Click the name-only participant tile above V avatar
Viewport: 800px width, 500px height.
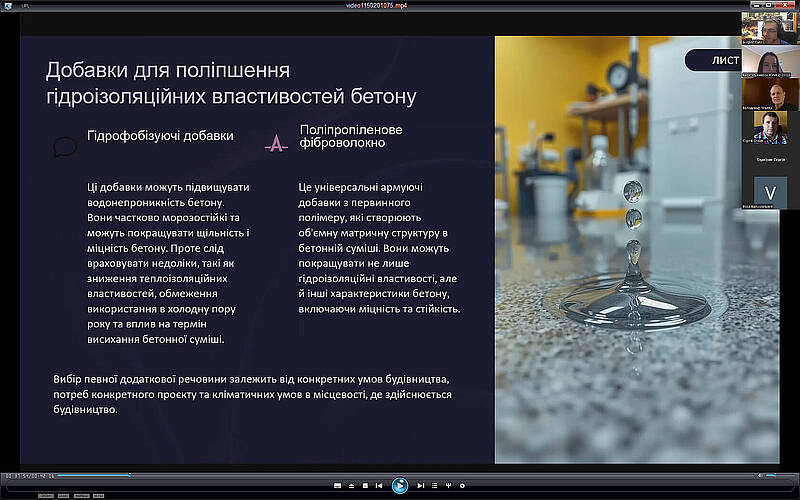[770, 160]
